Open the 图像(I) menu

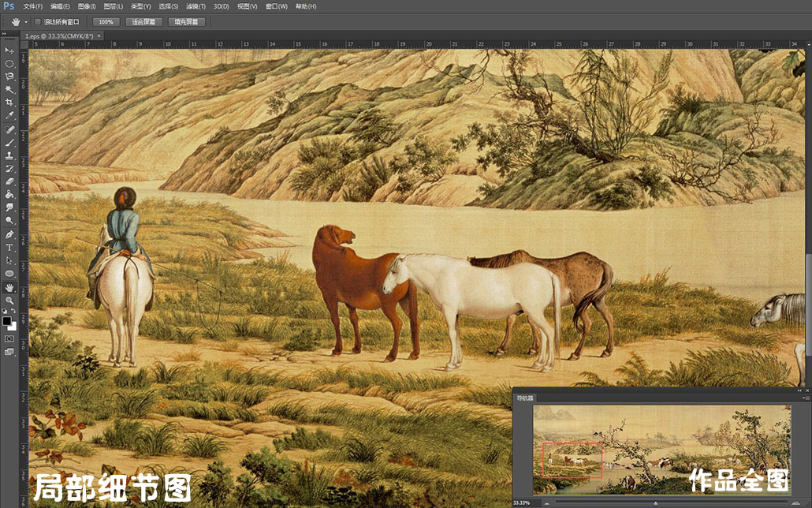point(87,7)
